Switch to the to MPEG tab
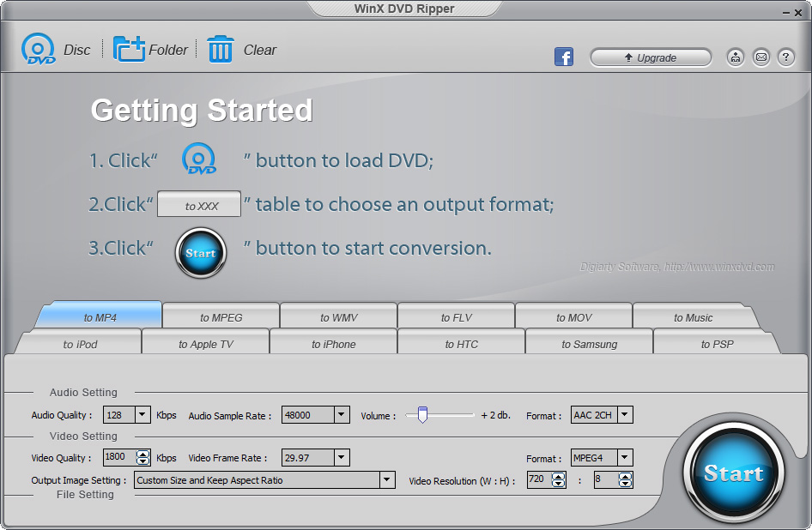812x530 pixels. point(221,317)
